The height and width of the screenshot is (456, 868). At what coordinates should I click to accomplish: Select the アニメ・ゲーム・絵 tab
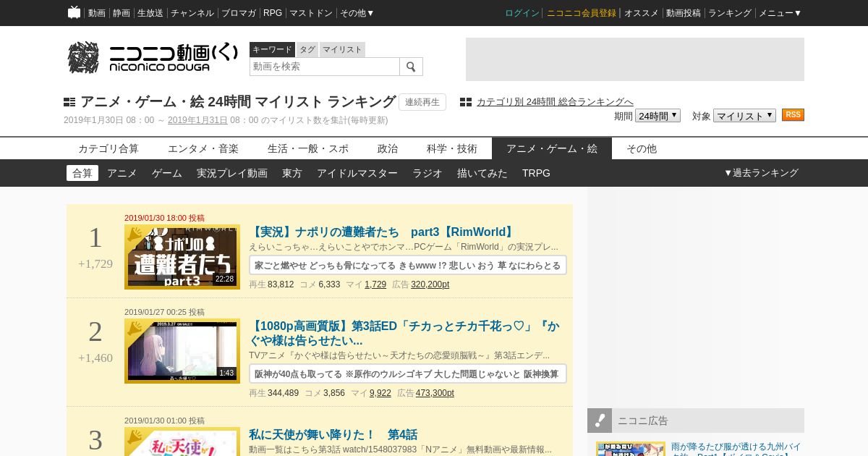[552, 148]
